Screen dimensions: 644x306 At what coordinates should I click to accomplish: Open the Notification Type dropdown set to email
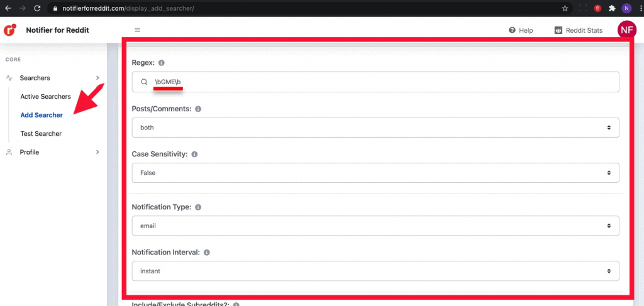pyautogui.click(x=375, y=226)
